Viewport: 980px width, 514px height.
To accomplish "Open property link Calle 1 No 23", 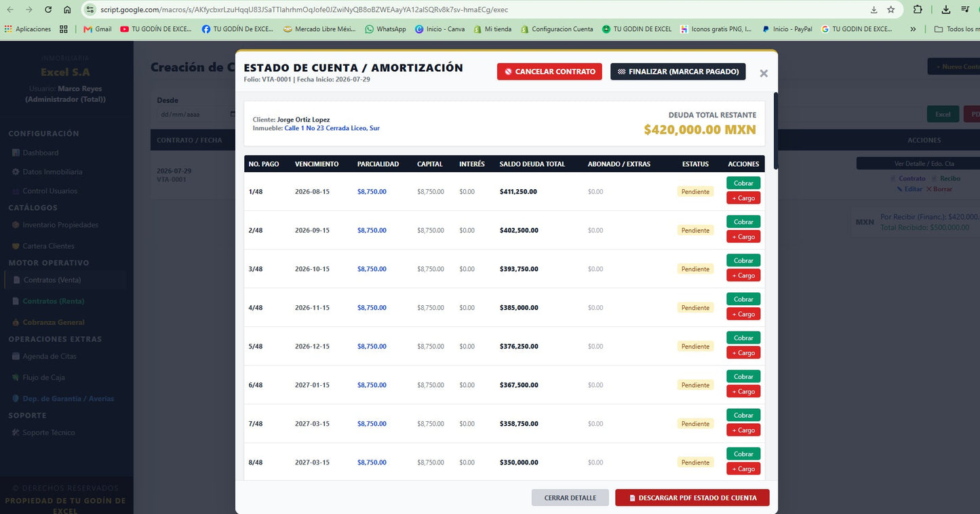I will pos(332,128).
